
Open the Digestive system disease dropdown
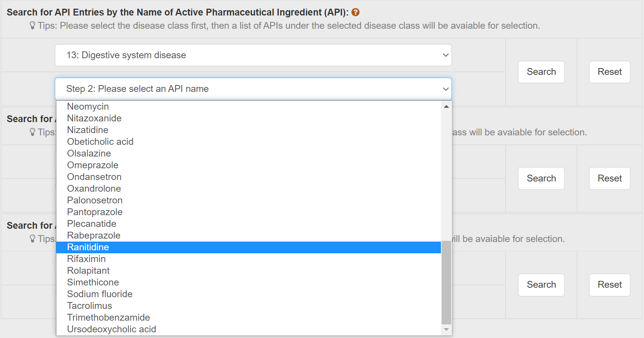point(253,55)
